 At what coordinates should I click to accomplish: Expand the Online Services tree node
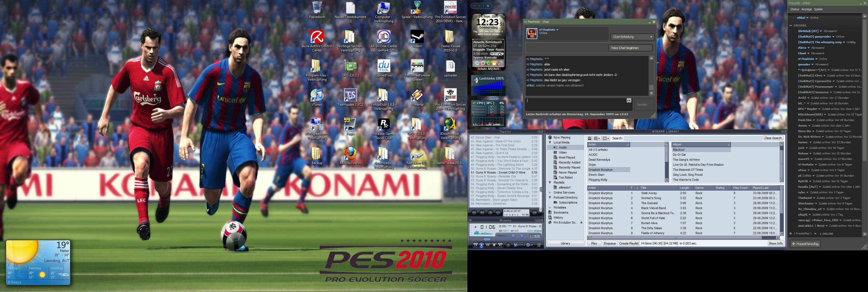(x=550, y=193)
